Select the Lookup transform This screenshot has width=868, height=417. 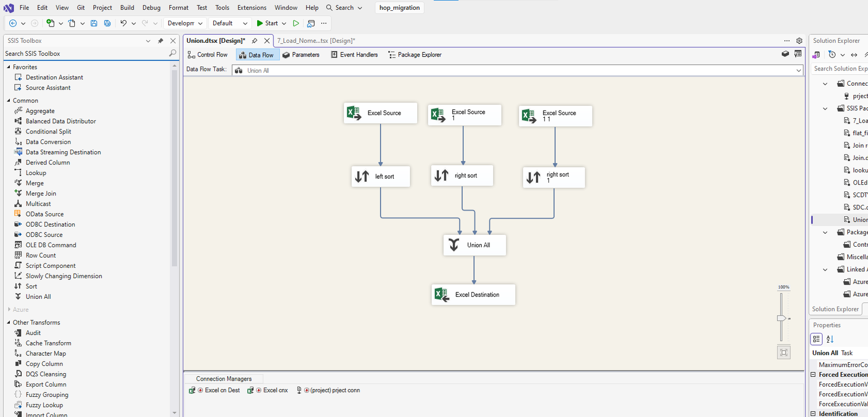coord(35,172)
